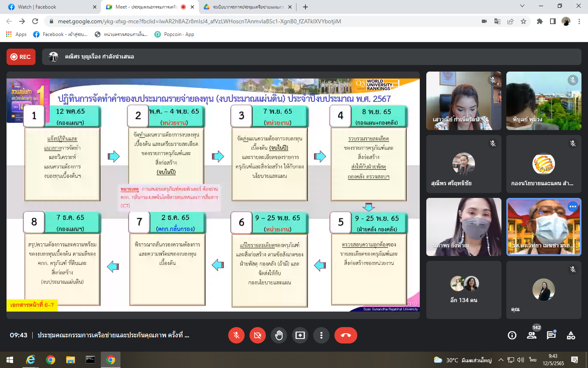Open meeting details info icon
This screenshot has width=588, height=368.
pos(512,335)
